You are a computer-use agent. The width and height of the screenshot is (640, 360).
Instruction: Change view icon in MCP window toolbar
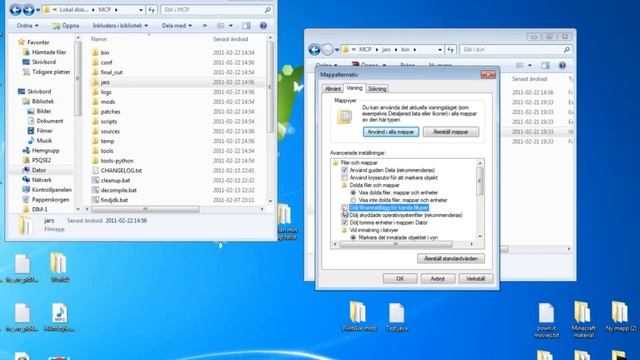point(221,26)
